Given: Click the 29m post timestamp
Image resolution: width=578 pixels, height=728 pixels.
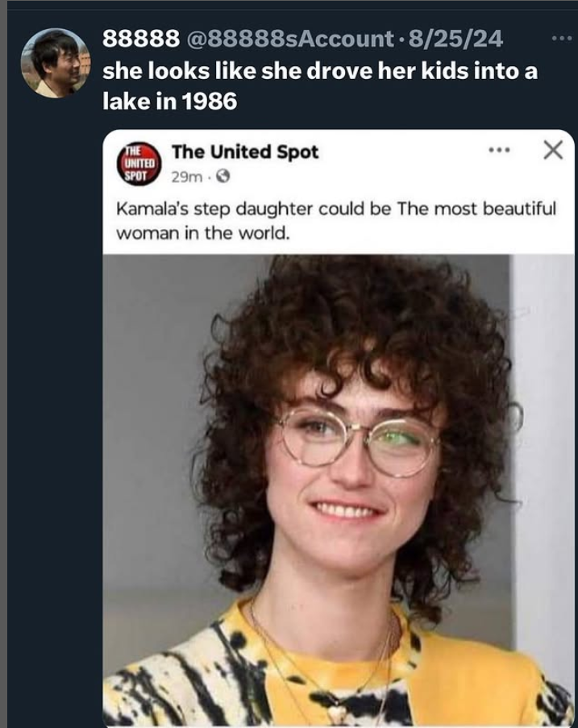Looking at the screenshot, I should 185,177.
